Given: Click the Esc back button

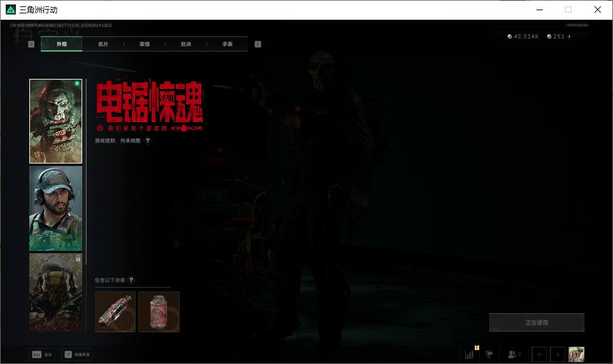Looking at the screenshot, I should tap(42, 354).
